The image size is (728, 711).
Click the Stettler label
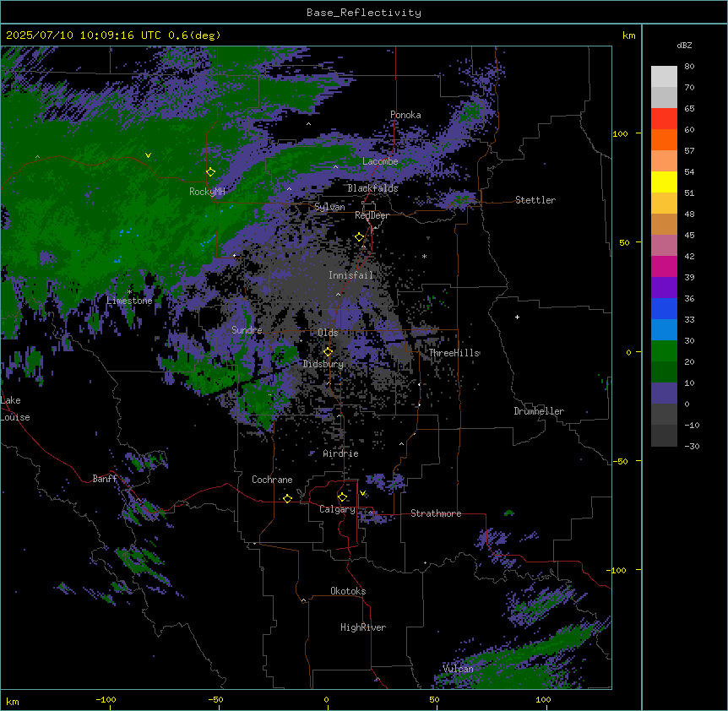pyautogui.click(x=535, y=200)
